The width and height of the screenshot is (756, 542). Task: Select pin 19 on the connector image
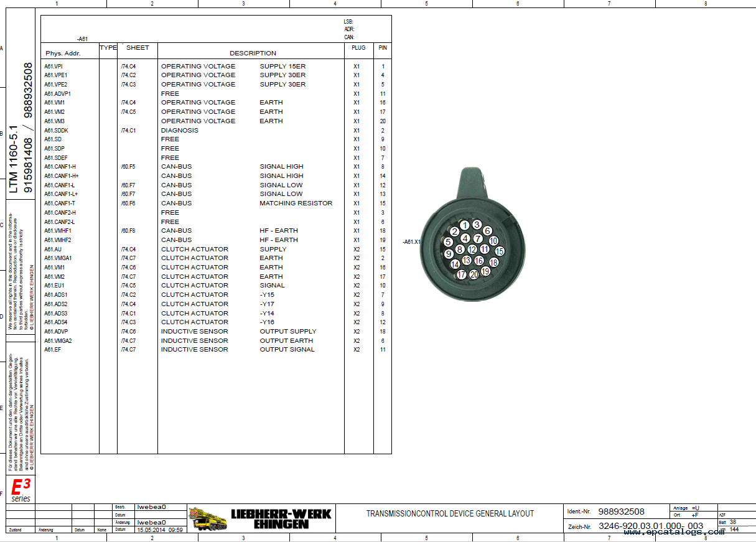(485, 271)
